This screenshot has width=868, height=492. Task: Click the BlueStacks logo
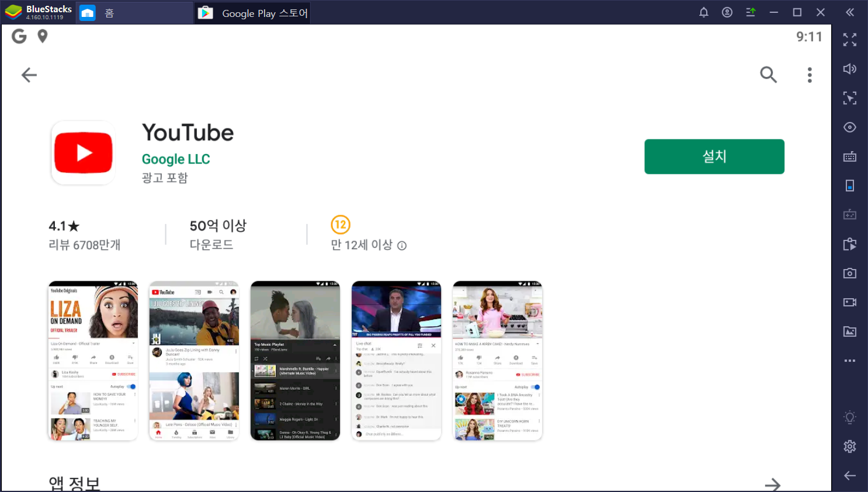coord(13,12)
